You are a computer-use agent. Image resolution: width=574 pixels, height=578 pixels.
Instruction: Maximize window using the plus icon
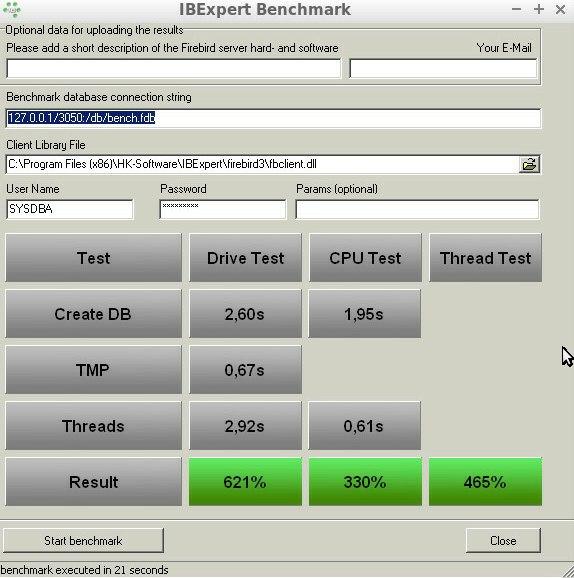(539, 9)
